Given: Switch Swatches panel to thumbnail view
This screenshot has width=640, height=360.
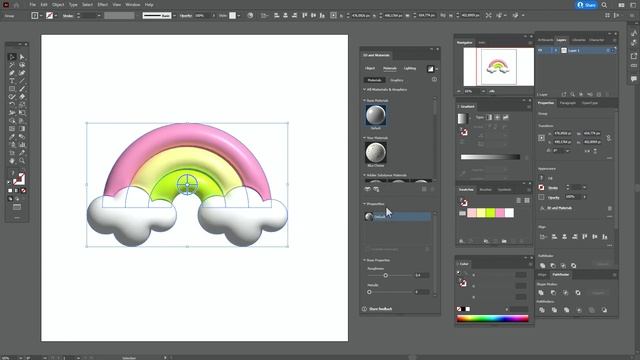Looking at the screenshot, I should click(527, 200).
